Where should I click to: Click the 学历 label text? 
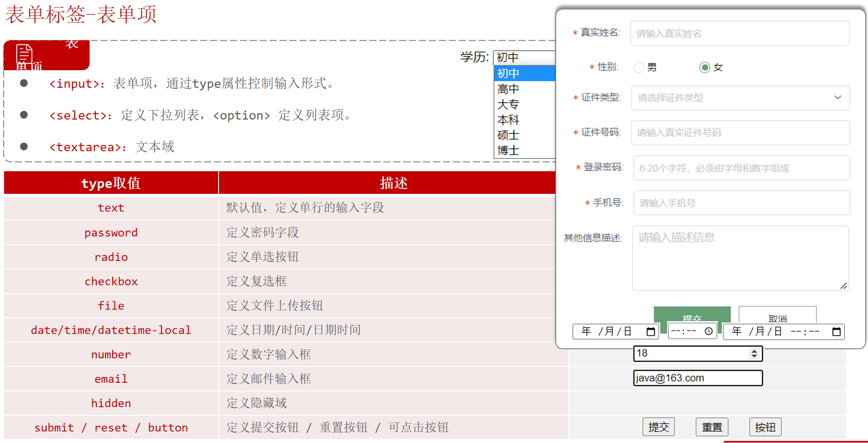pyautogui.click(x=475, y=58)
